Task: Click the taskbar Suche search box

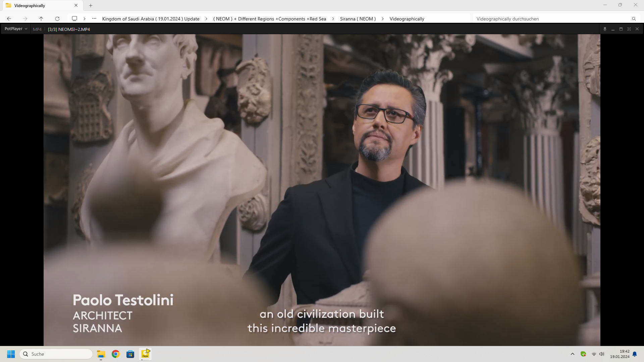Action: [56, 354]
